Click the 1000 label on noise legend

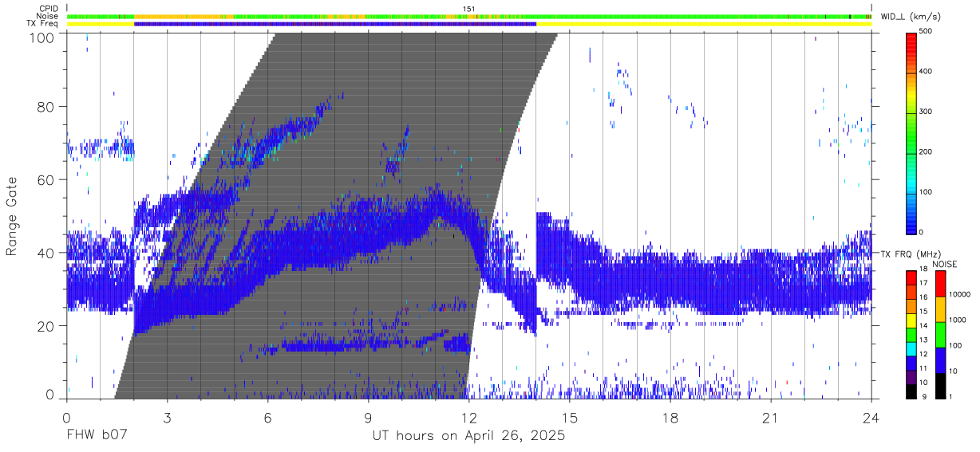[x=957, y=319]
